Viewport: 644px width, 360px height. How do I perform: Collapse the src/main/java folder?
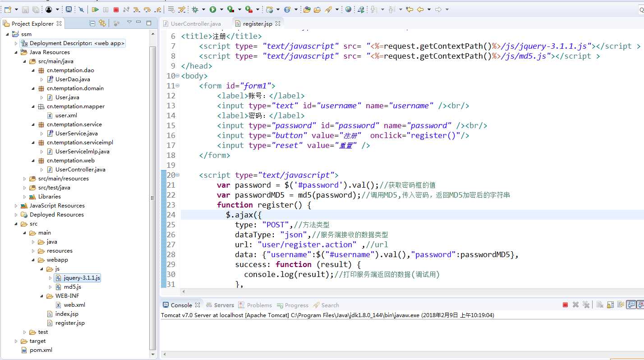pos(25,61)
